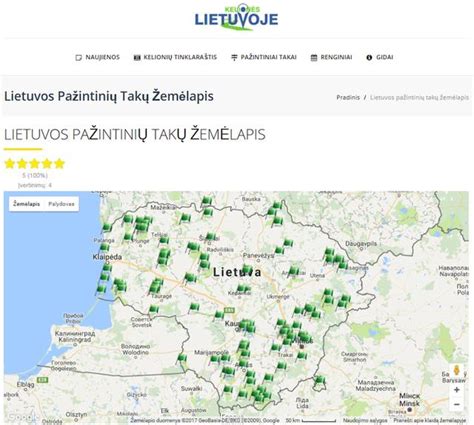Image resolution: width=474 pixels, height=425 pixels.
Task: Click green flag marker near Anykščiai
Action: [x=293, y=271]
